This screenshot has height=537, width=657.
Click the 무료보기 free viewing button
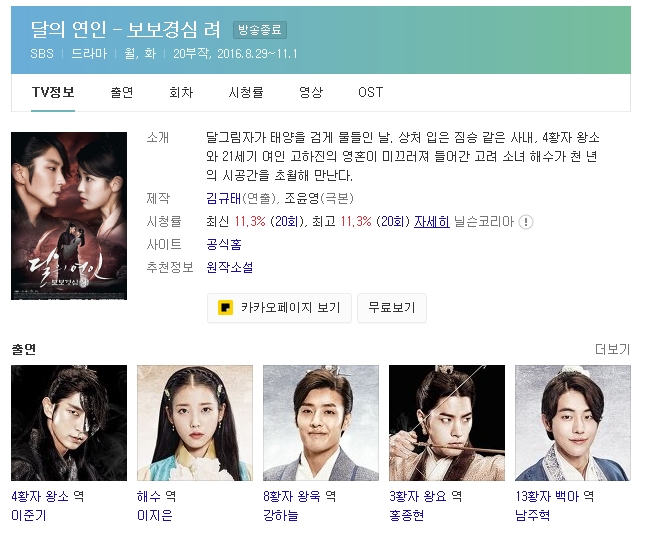392,308
